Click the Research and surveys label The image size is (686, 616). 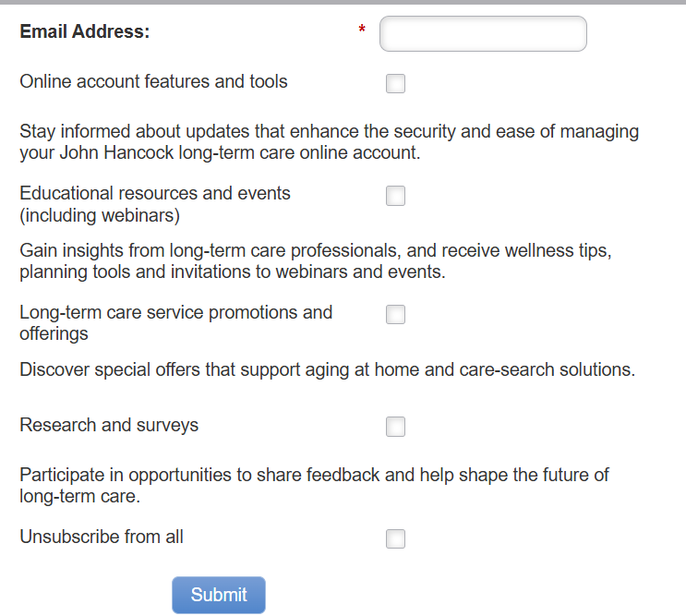(x=109, y=426)
